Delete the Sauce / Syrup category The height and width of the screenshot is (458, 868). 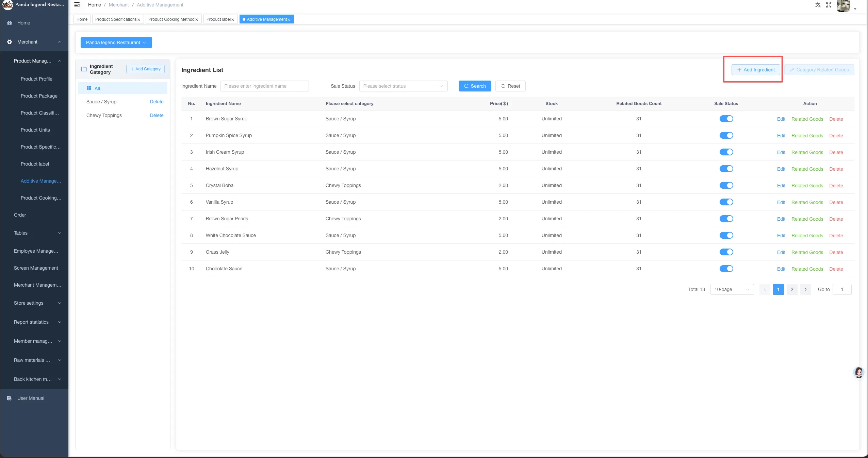[x=157, y=102]
